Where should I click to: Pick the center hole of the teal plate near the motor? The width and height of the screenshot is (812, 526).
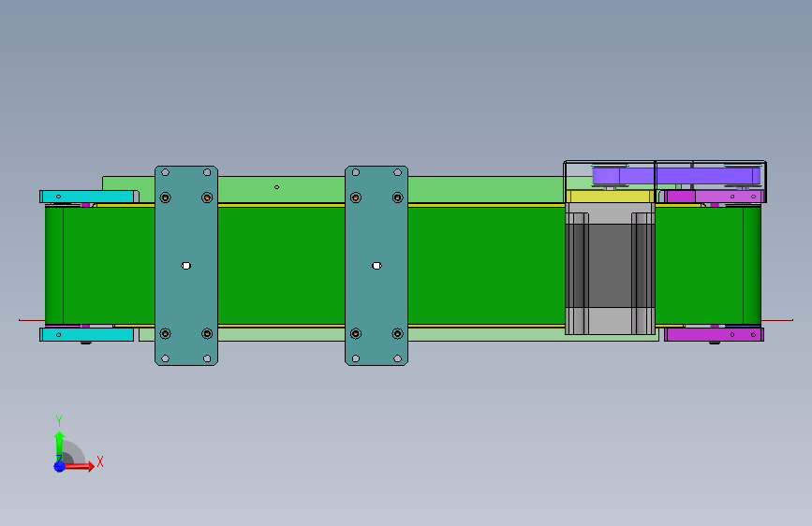376,266
